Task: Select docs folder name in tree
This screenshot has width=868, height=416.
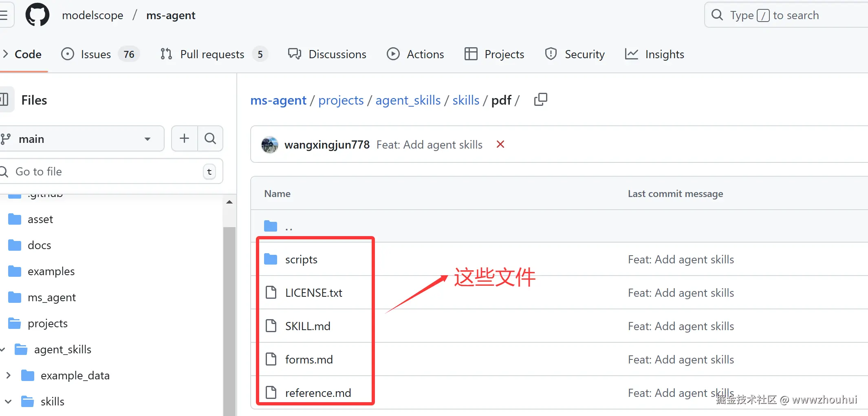Action: click(40, 245)
